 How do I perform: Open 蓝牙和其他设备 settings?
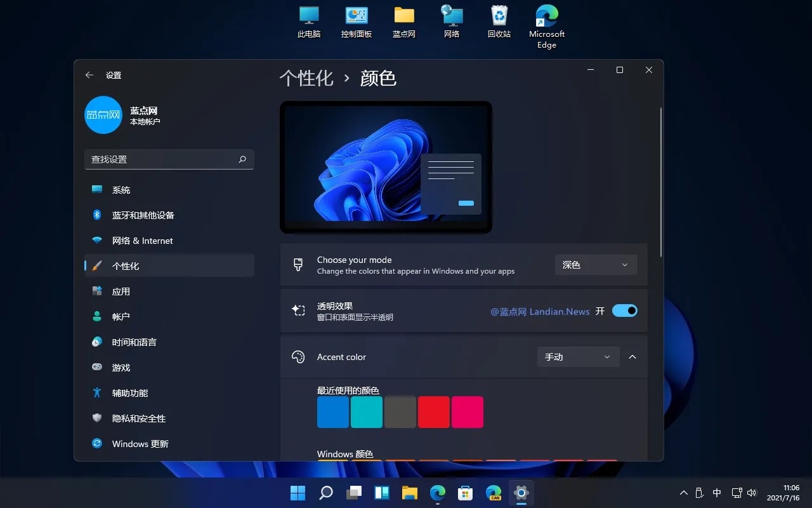pyautogui.click(x=169, y=215)
